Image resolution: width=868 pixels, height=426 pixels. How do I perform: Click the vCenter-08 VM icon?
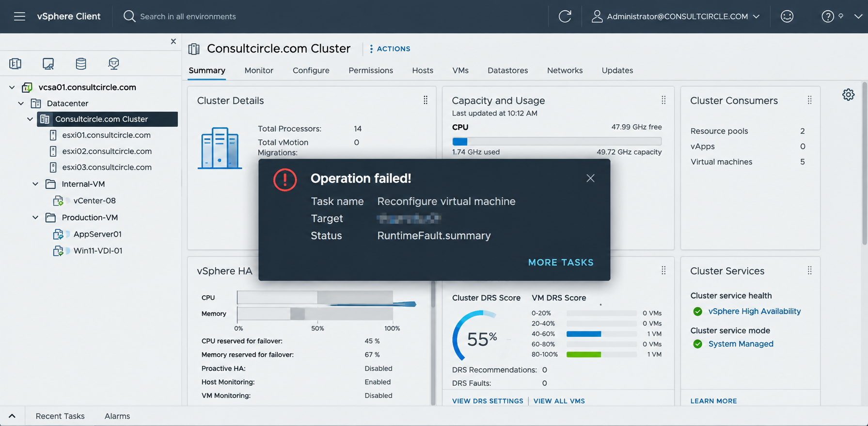tap(58, 200)
